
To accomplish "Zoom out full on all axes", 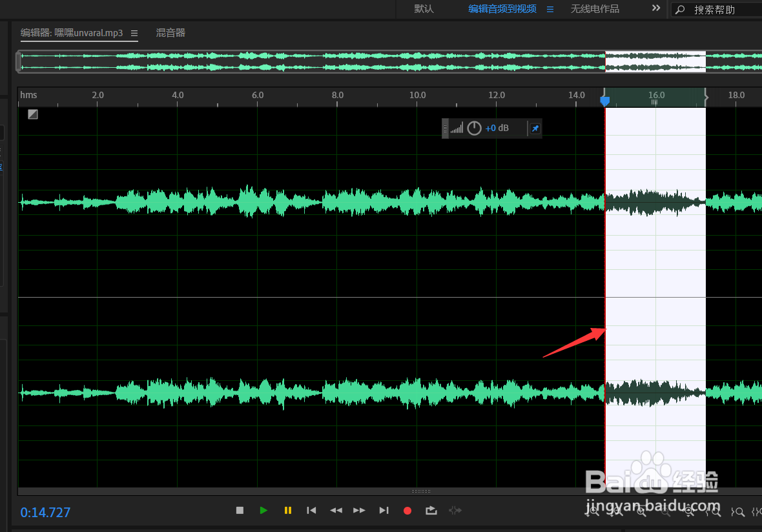I will (690, 511).
